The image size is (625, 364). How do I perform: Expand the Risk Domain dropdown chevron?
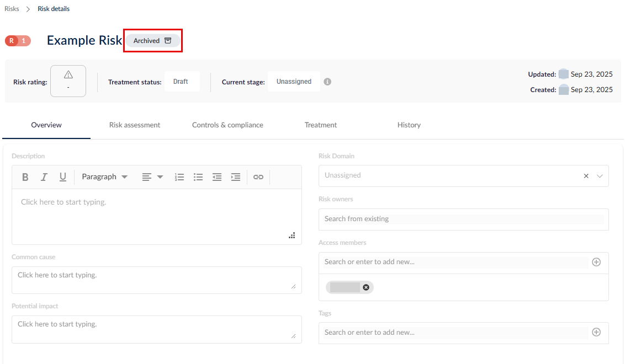click(x=600, y=176)
